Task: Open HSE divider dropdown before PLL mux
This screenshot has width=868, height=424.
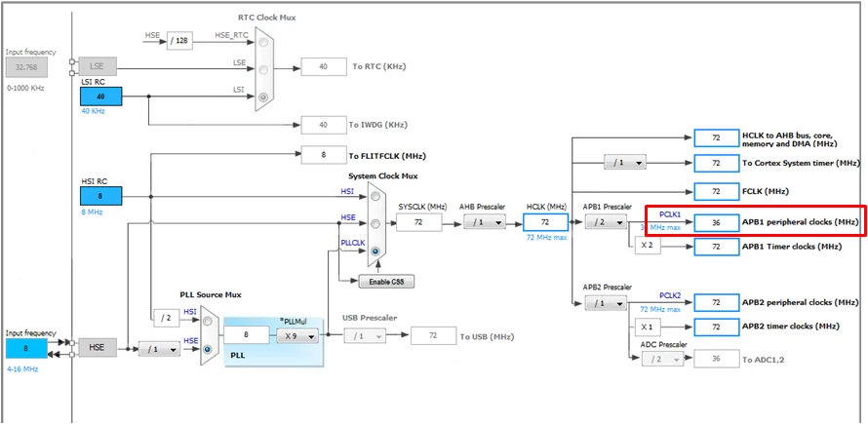Action: coord(159,349)
